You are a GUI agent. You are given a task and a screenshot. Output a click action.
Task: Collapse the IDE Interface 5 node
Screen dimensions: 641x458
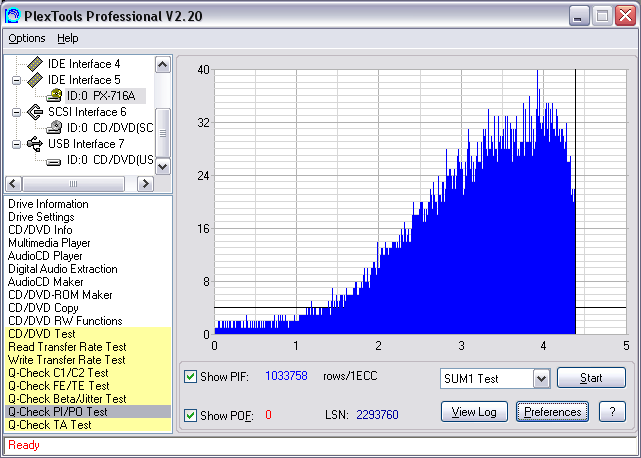[16, 80]
